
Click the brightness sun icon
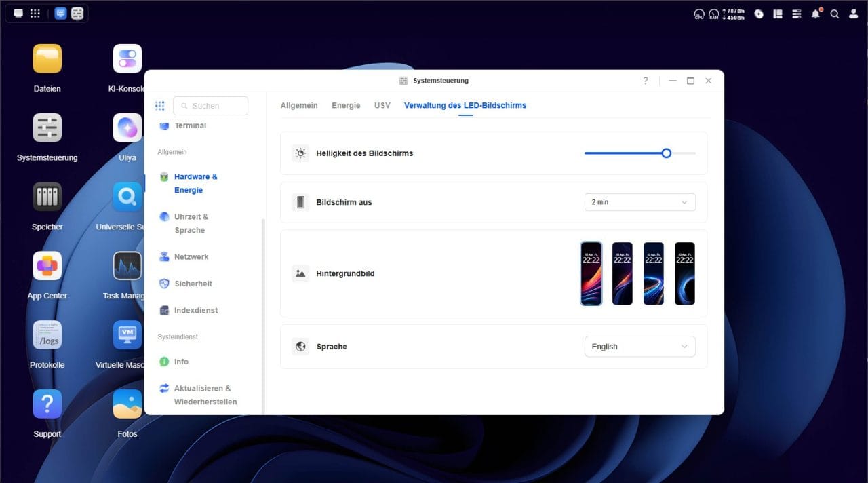pos(300,153)
